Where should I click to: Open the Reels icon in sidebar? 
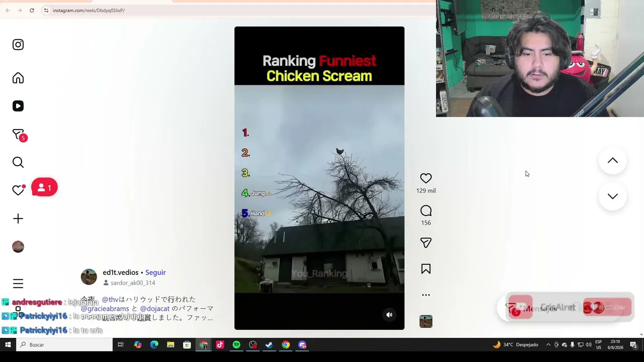click(x=18, y=106)
